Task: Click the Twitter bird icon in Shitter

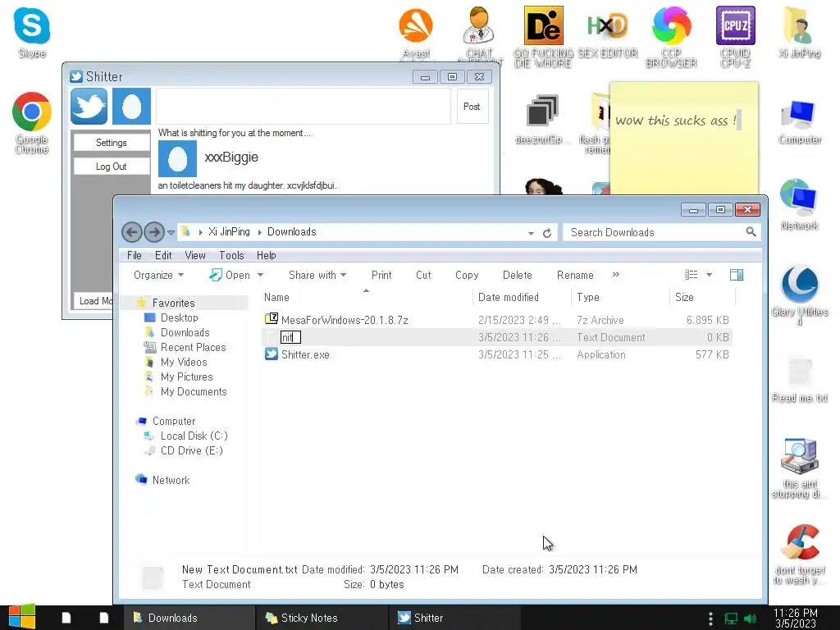Action: point(89,106)
